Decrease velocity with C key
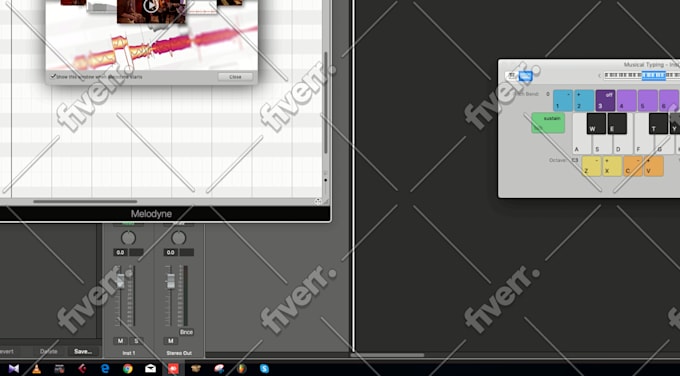680x376 pixels. [x=633, y=166]
